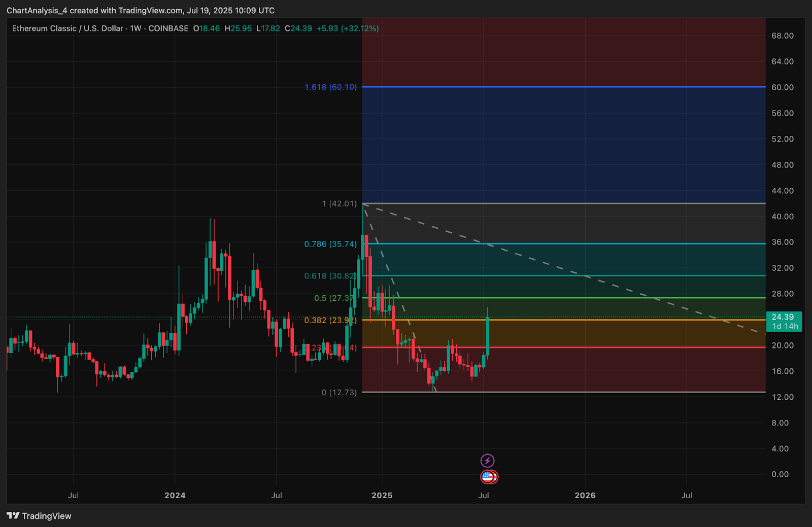The height and width of the screenshot is (527, 812).
Task: Click the purple lightning event icon
Action: [487, 461]
